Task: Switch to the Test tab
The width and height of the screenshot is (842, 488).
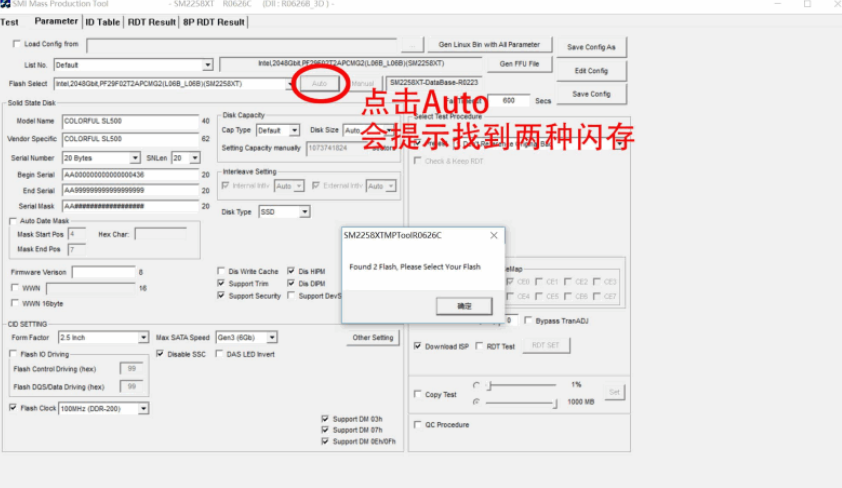Action: tap(10, 22)
